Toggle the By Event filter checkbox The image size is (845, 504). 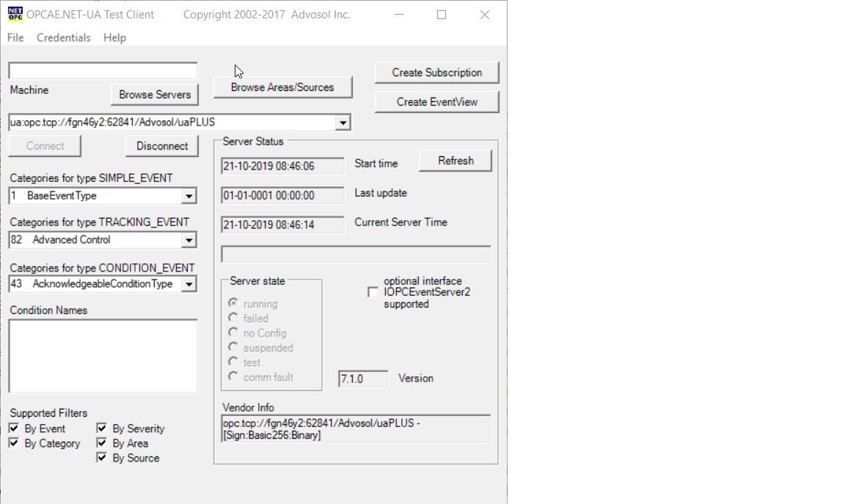point(14,428)
